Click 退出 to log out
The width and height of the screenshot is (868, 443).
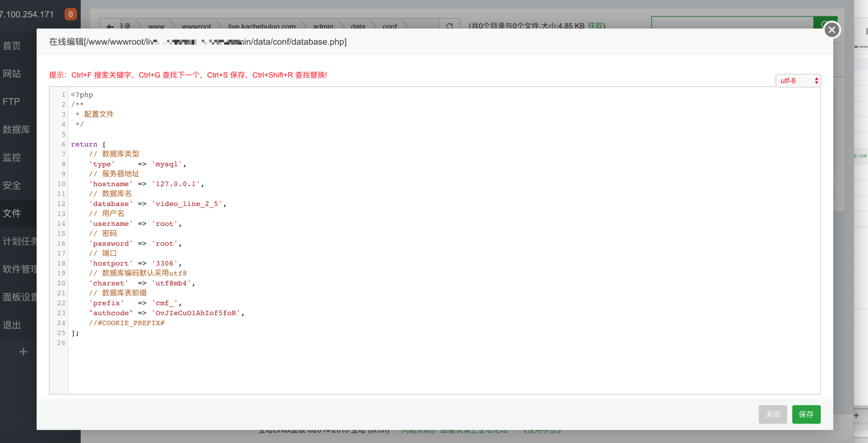click(12, 325)
